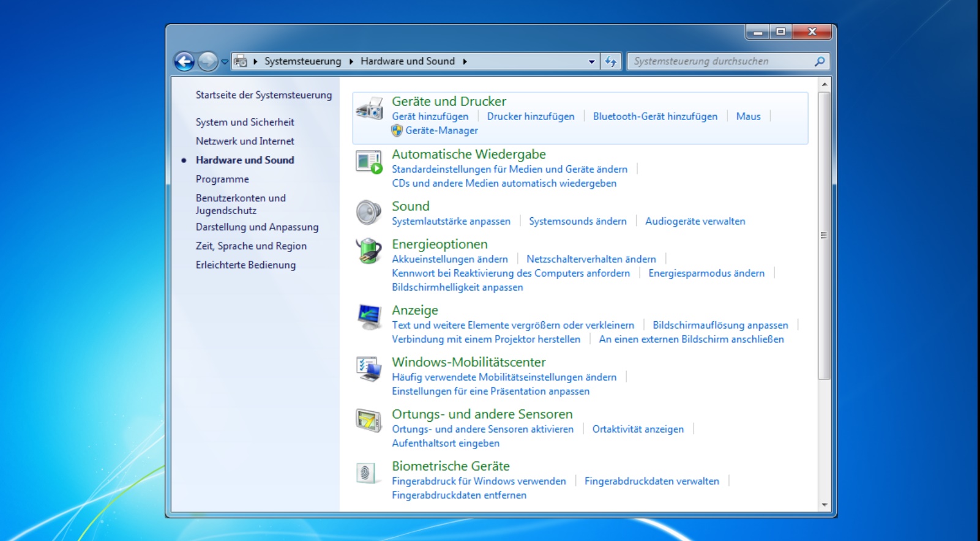Select Programme in sidebar

coord(222,179)
